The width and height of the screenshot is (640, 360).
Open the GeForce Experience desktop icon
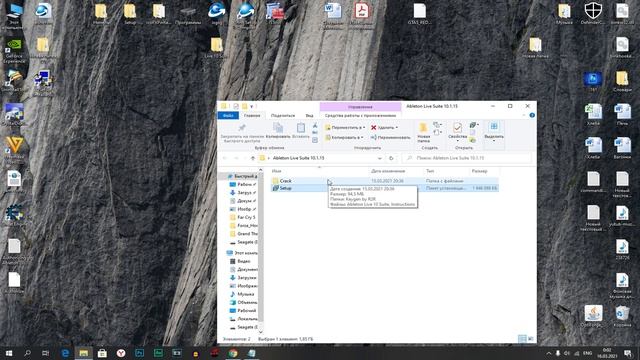pyautogui.click(x=14, y=51)
